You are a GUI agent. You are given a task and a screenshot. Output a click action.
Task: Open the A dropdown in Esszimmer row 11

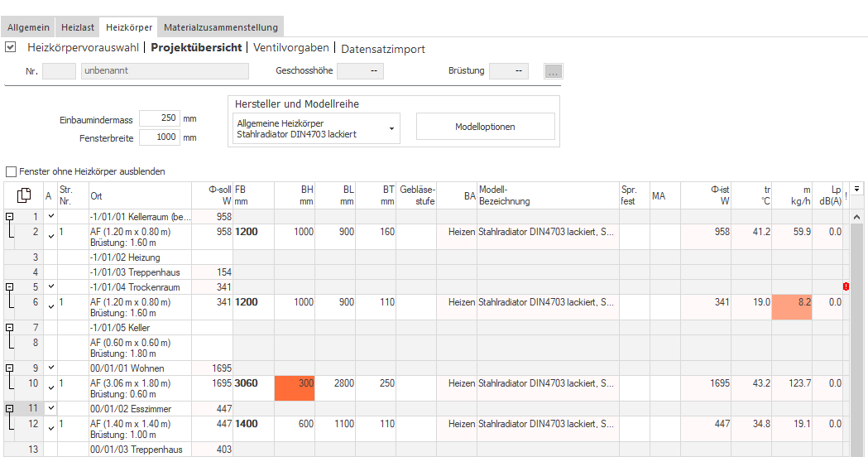(51, 408)
